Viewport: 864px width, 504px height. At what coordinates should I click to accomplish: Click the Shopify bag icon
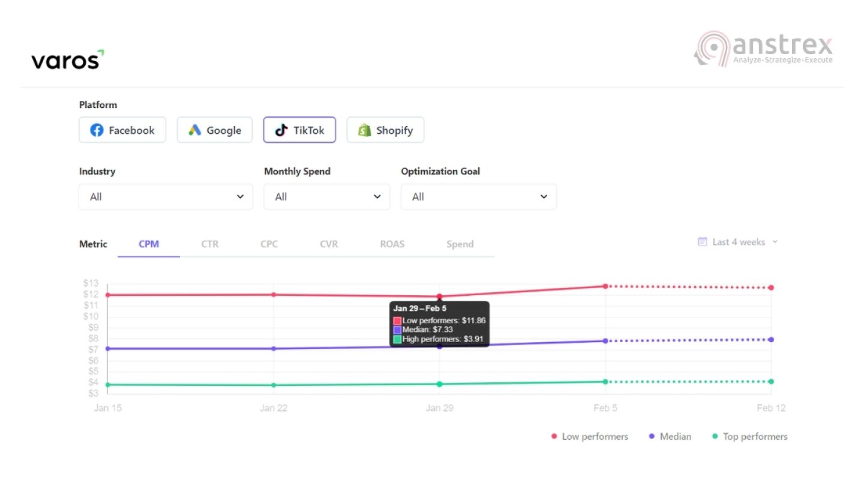(364, 130)
